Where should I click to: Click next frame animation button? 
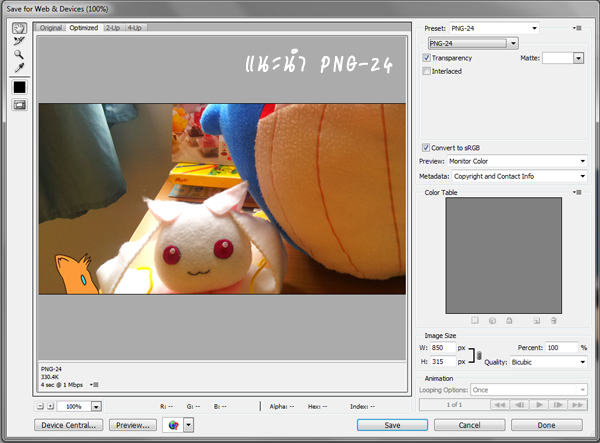pos(558,404)
